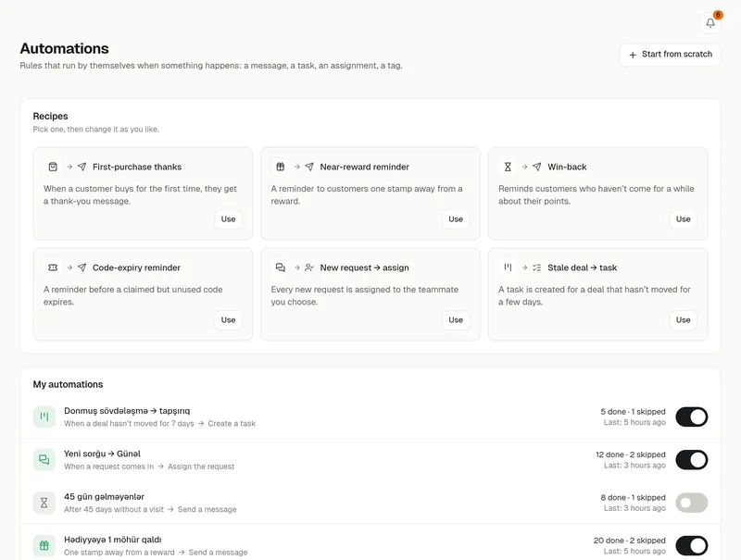
Task: Toggle Hədiyyəyə 1 möhür qaldı automation
Action: 691,546
